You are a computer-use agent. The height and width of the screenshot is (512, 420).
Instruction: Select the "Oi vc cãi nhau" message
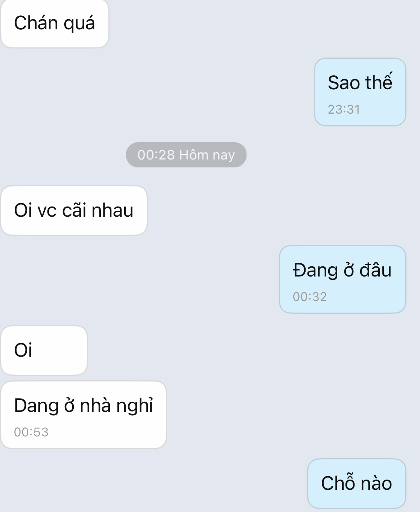74,210
